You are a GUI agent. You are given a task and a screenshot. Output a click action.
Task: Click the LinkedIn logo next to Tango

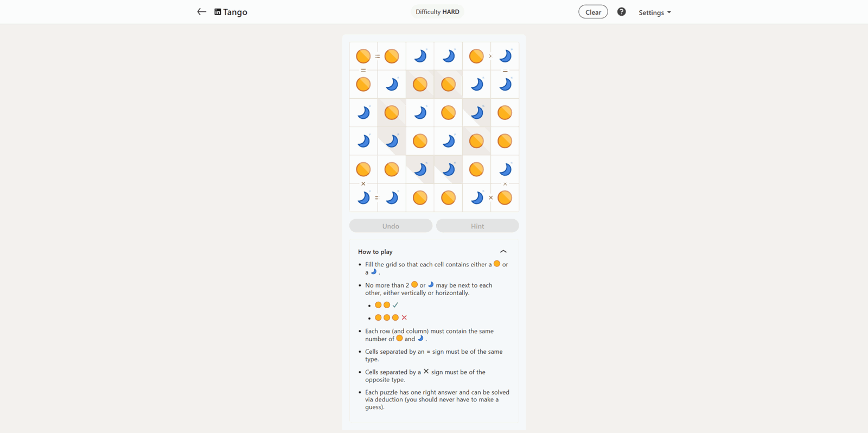click(x=218, y=12)
